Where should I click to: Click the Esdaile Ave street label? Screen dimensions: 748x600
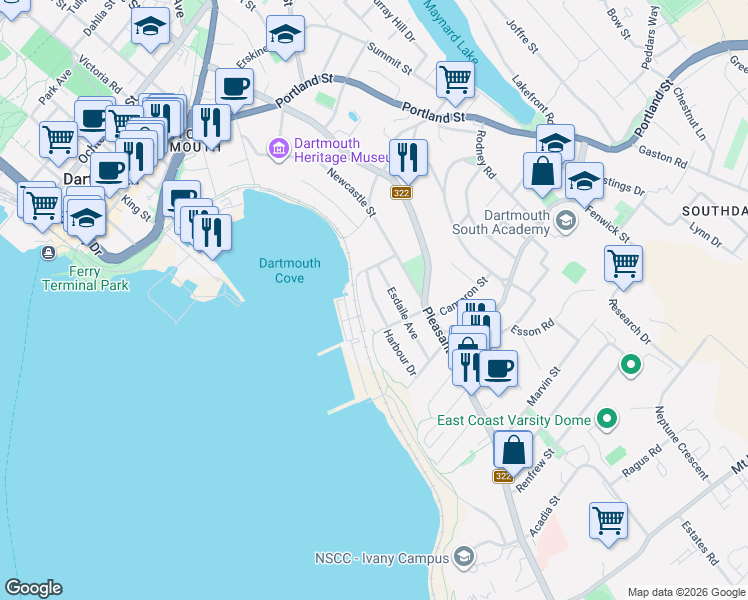coord(402,313)
